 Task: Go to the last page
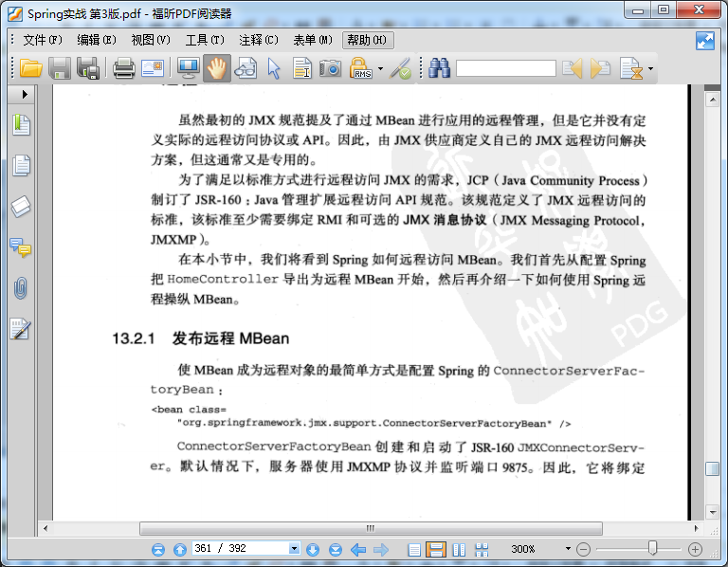336,550
